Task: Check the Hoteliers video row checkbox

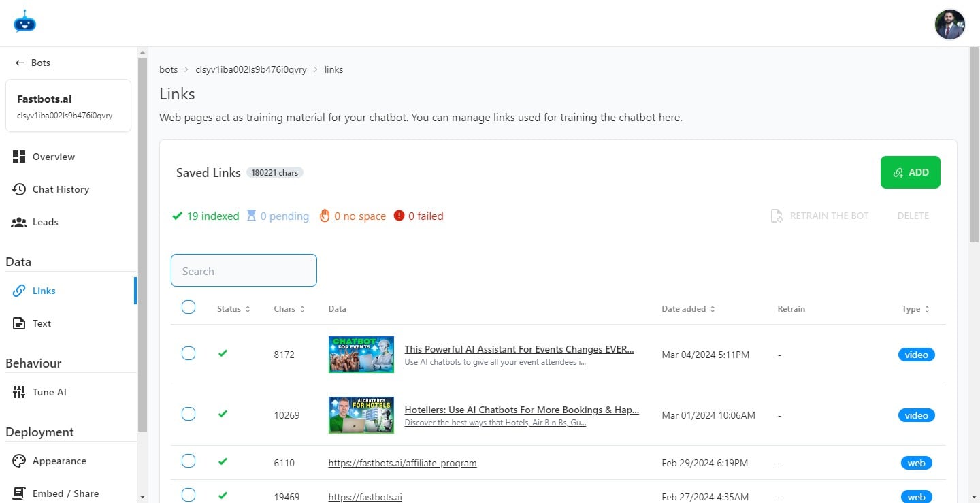Action: coord(189,414)
